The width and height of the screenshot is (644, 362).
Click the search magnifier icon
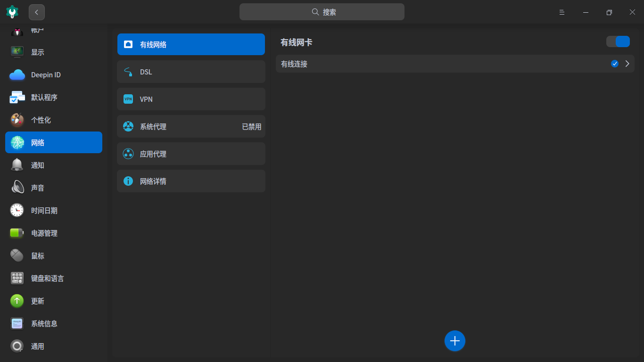[x=315, y=12]
